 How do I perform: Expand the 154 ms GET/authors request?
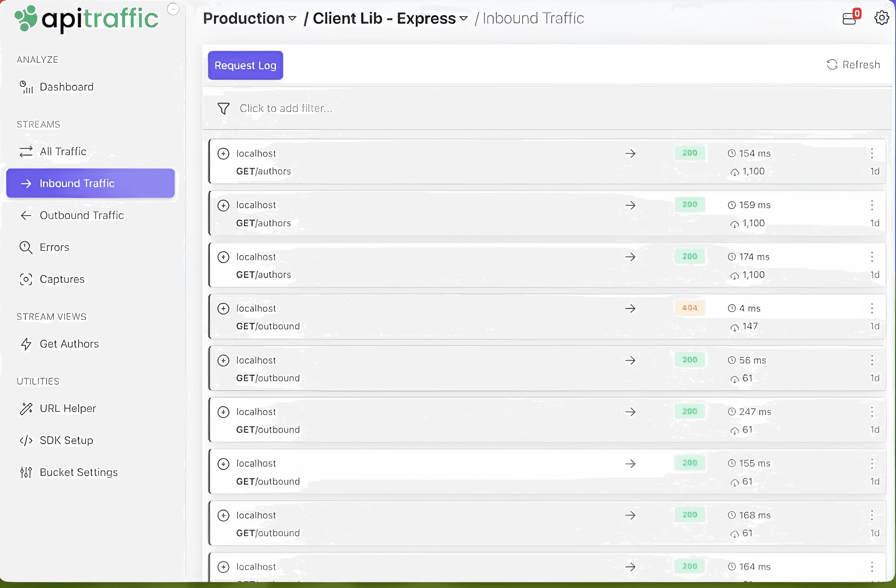(x=223, y=153)
